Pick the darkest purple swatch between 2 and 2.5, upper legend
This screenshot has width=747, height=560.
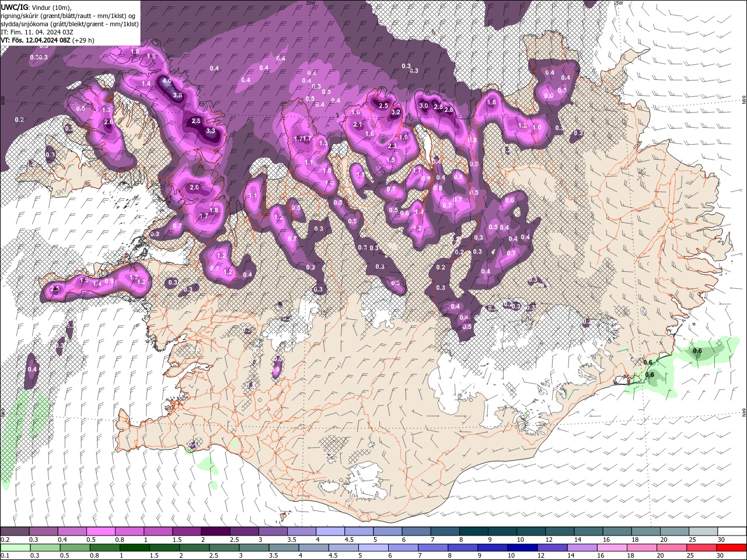point(215,532)
